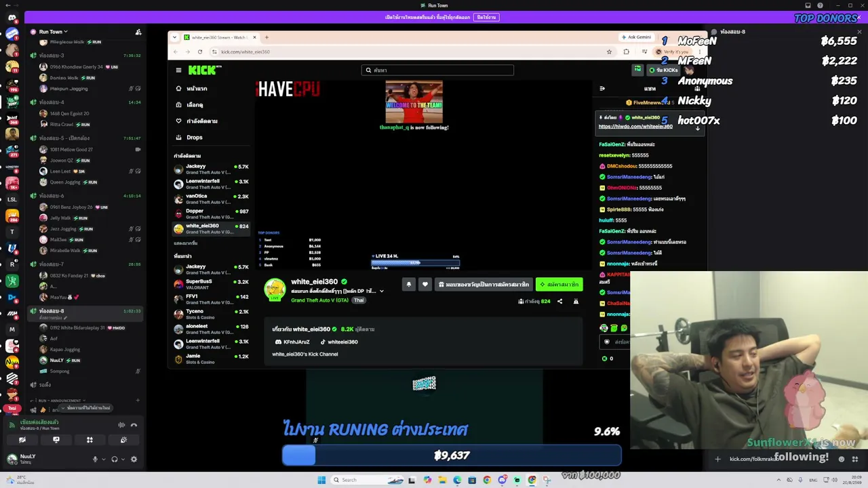Open Discord activities launcher
Image resolution: width=868 pixels, height=488 pixels.
point(90,440)
